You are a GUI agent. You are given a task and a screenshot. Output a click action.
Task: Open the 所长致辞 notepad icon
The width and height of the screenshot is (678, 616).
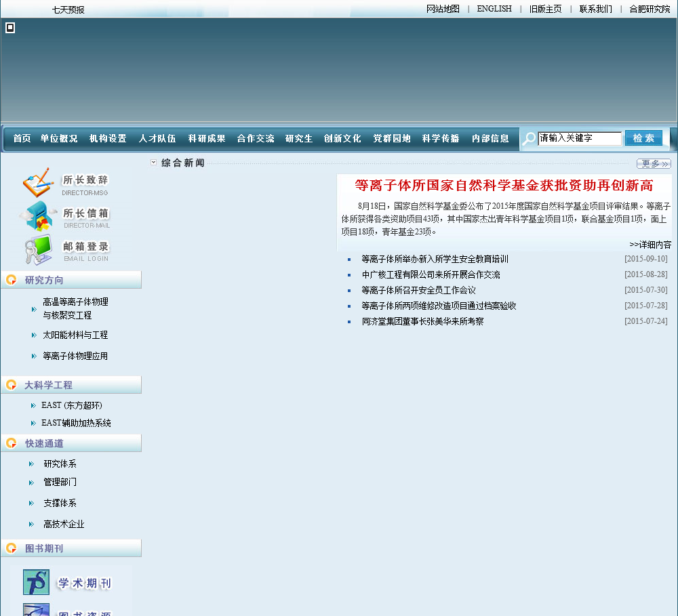pyautogui.click(x=39, y=182)
